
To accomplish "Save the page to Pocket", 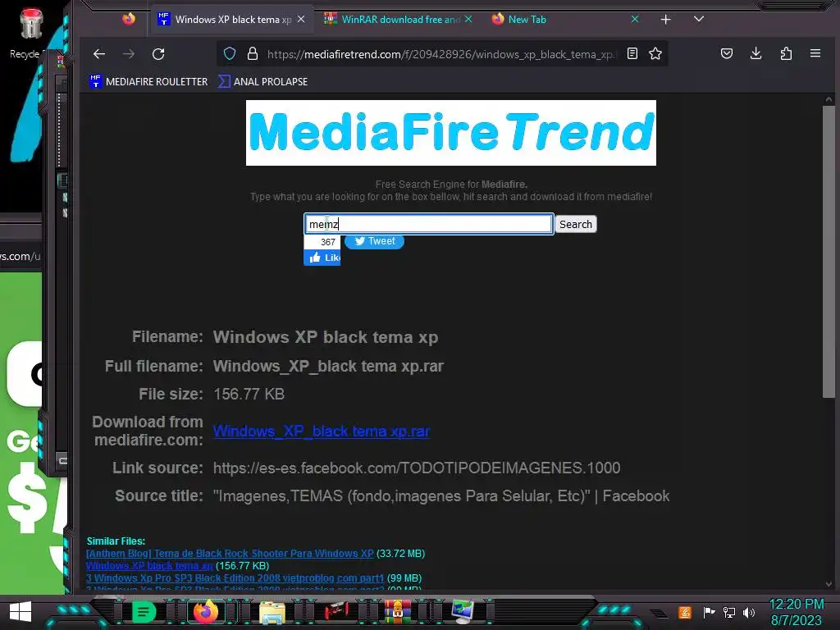I will coord(727,53).
